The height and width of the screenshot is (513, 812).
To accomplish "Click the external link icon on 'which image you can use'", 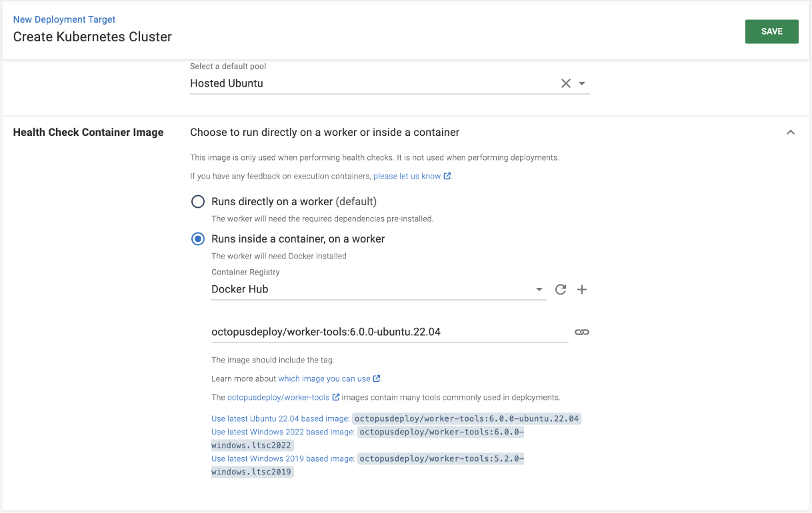I will (x=376, y=378).
